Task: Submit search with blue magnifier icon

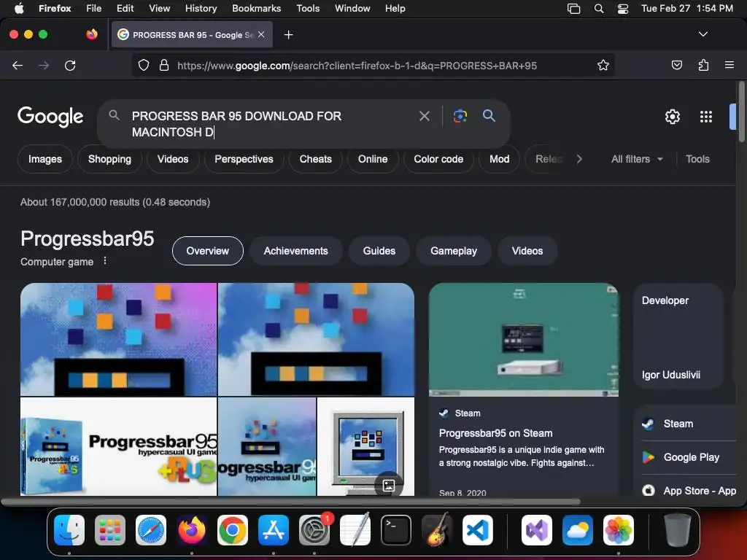Action: coord(489,115)
